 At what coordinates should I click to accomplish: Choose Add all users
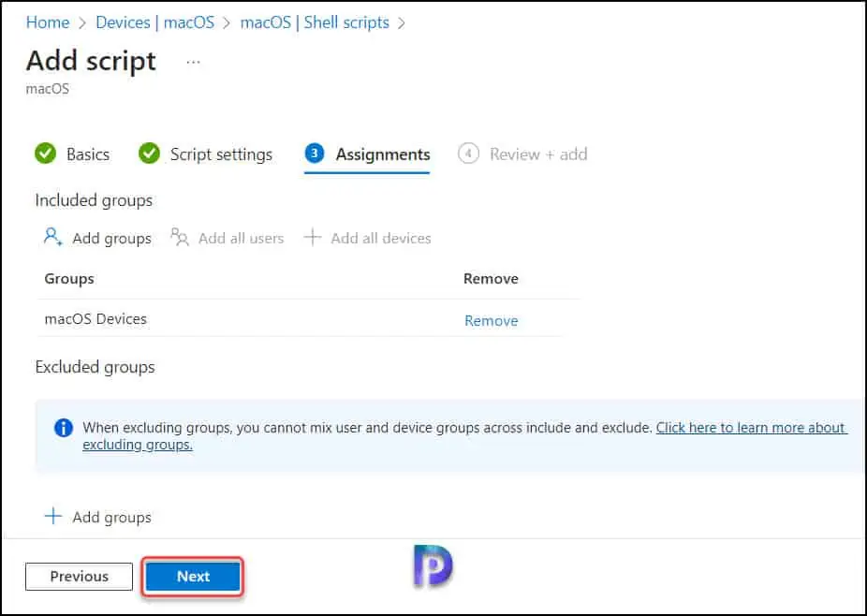[241, 239]
